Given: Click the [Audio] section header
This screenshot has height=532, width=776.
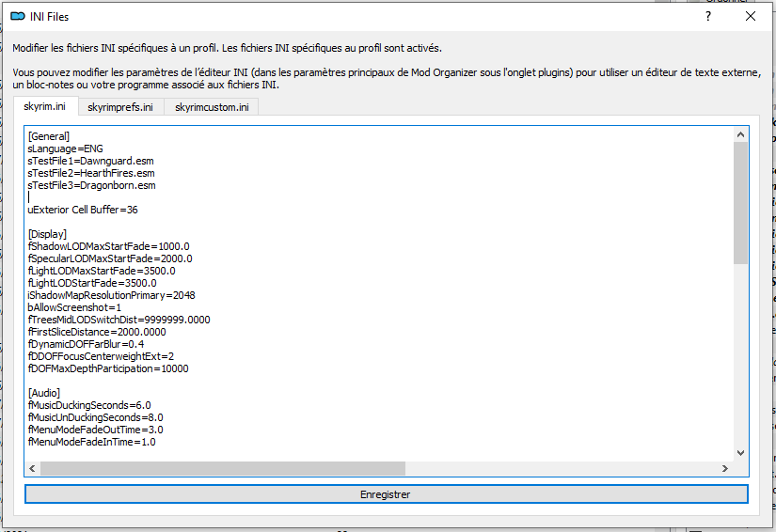Looking at the screenshot, I should [44, 393].
